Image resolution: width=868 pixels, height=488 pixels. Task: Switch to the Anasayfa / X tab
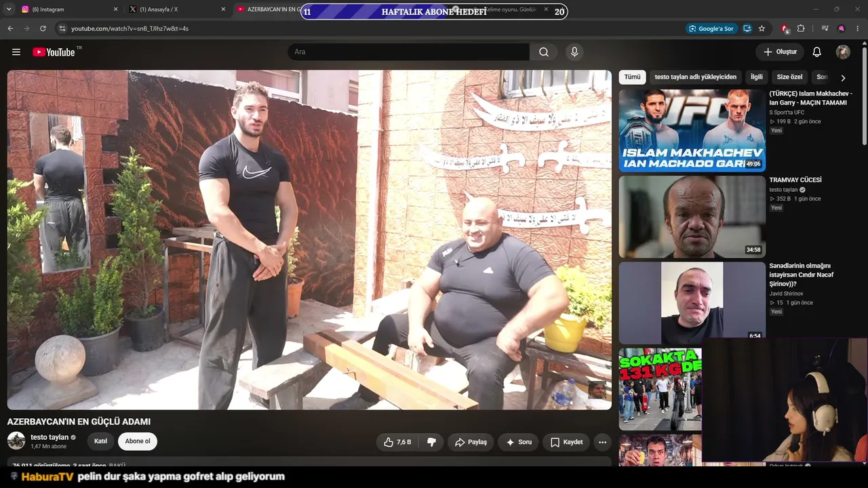coord(176,9)
